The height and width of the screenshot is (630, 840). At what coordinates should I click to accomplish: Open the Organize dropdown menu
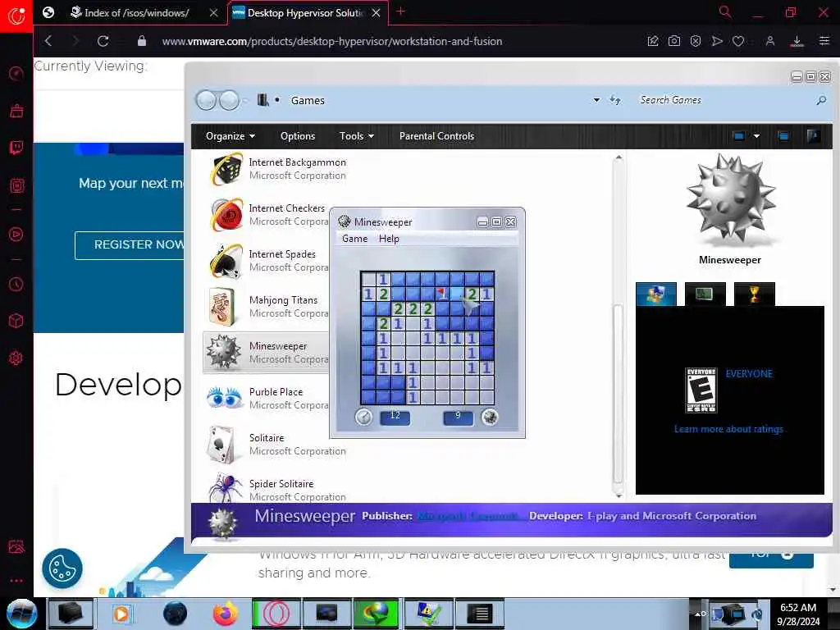pos(231,136)
